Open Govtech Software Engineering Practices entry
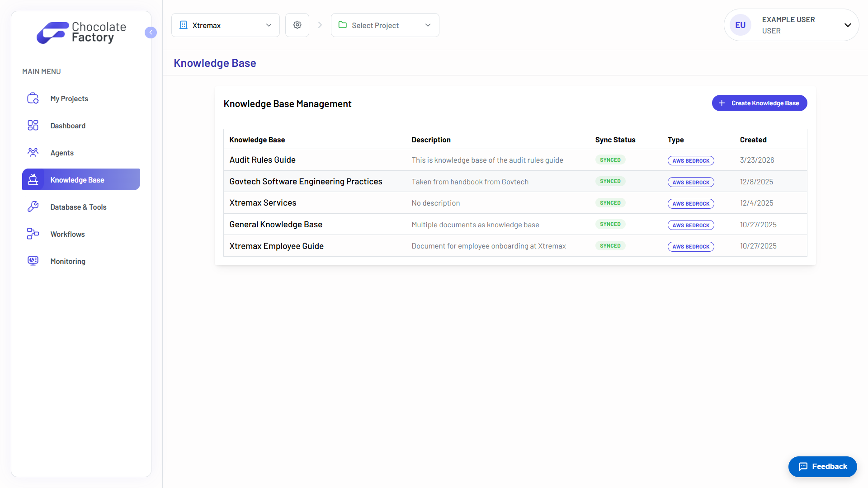The height and width of the screenshot is (488, 868). click(306, 182)
